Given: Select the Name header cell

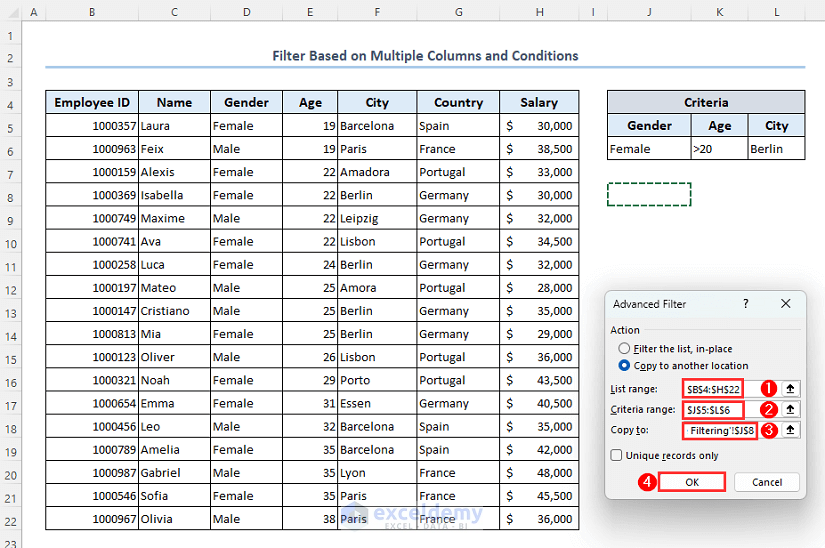Looking at the screenshot, I should [x=174, y=103].
